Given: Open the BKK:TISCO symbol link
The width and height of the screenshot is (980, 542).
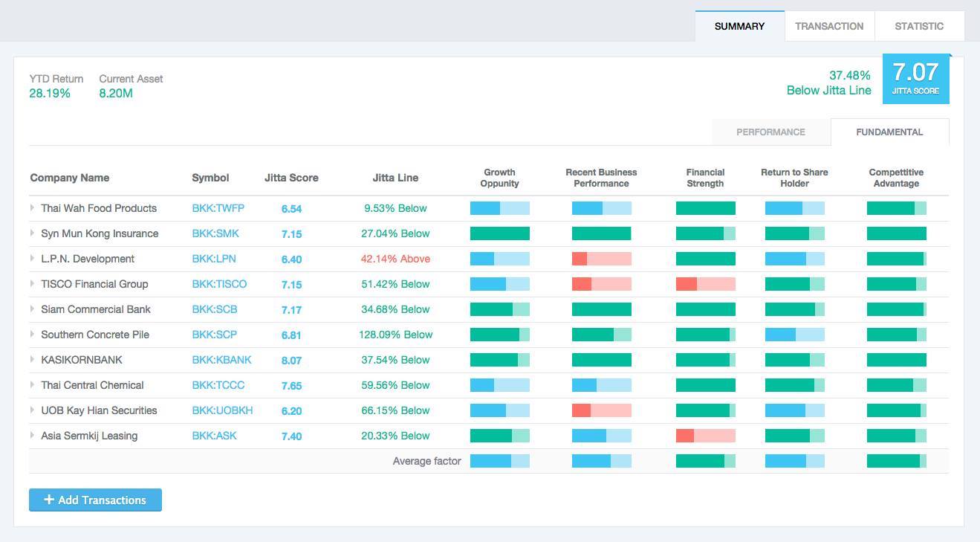Looking at the screenshot, I should pyautogui.click(x=219, y=284).
